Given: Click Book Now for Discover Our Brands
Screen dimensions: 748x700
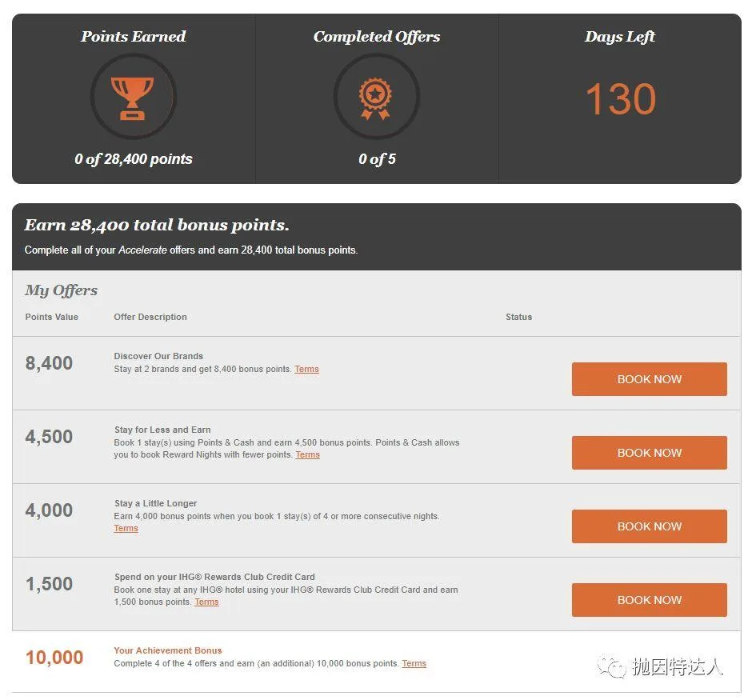Looking at the screenshot, I should click(650, 379).
